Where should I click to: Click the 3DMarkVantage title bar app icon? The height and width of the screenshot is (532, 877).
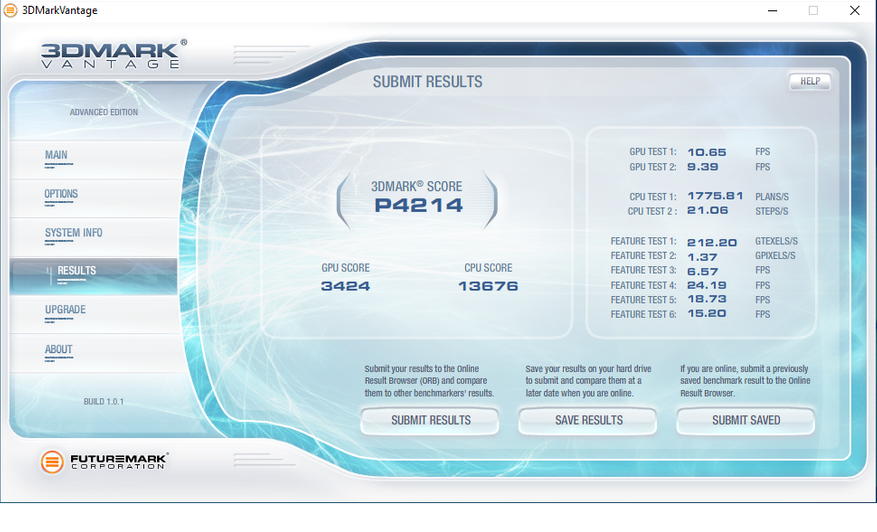[10, 10]
